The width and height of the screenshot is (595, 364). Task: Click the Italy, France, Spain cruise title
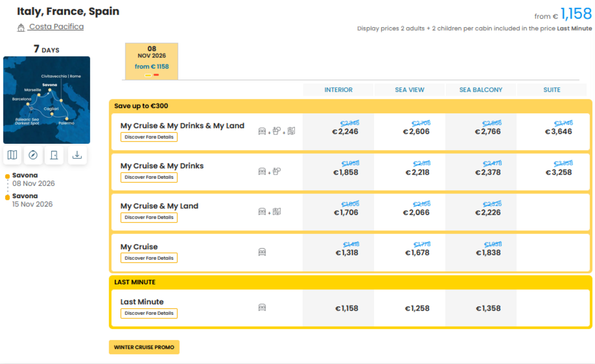(x=68, y=11)
